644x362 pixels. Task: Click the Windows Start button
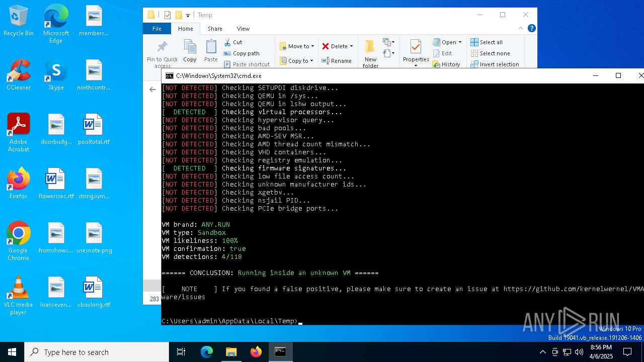pos(12,352)
